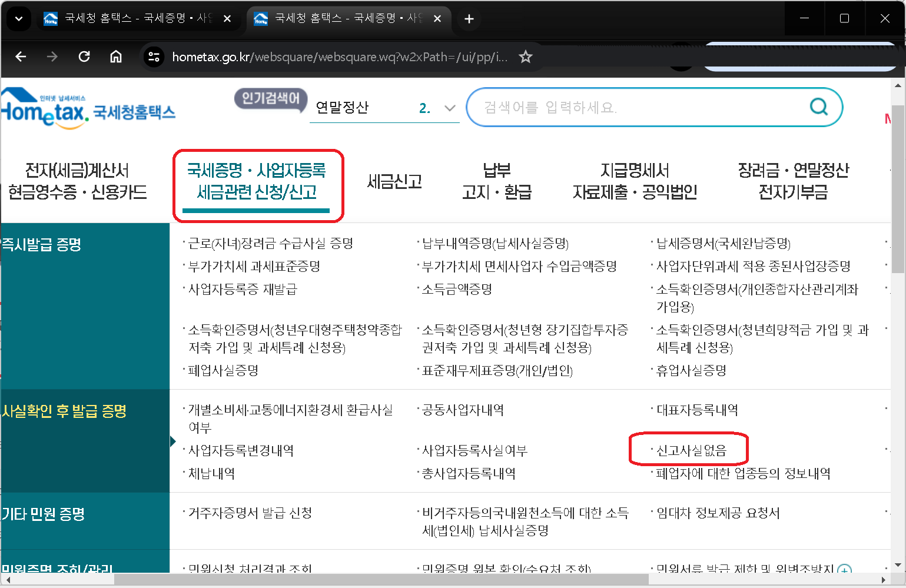Open 사업자등록변경내역
This screenshot has width=906, height=588.
pos(241,451)
